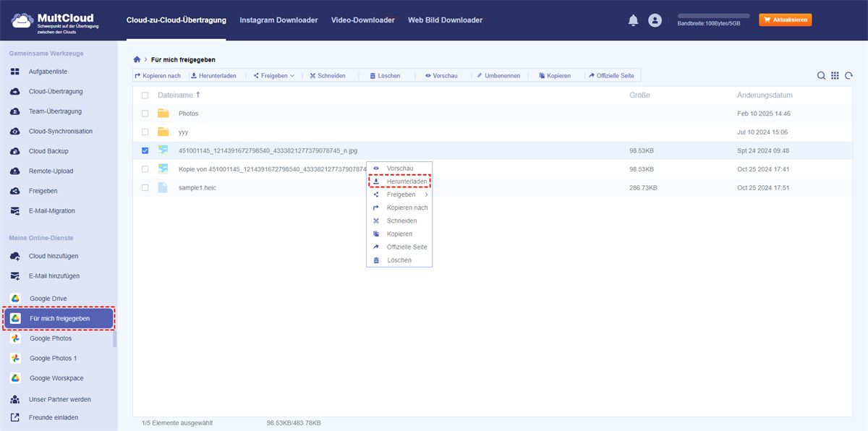The width and height of the screenshot is (868, 431).
Task: Click the notification bell icon
Action: [633, 20]
